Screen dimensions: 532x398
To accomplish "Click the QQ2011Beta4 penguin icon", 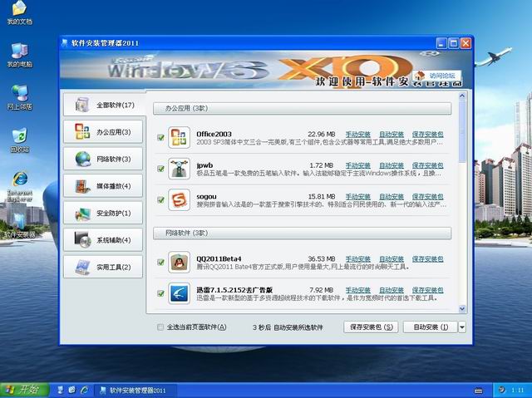I will [x=179, y=262].
